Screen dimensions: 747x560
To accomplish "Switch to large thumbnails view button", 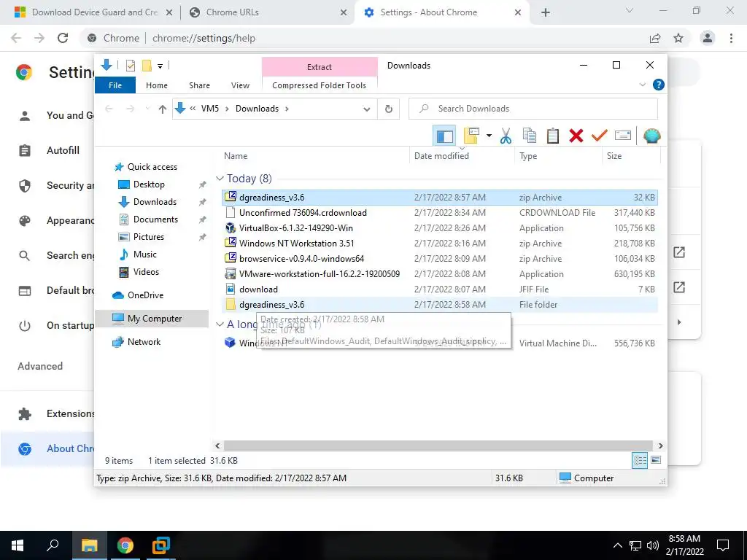I will 656,460.
